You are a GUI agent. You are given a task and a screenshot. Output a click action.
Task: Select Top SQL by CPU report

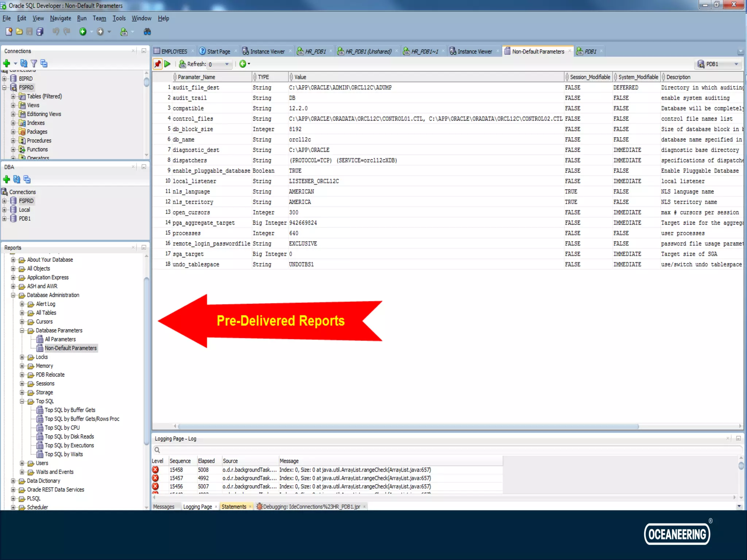62,428
